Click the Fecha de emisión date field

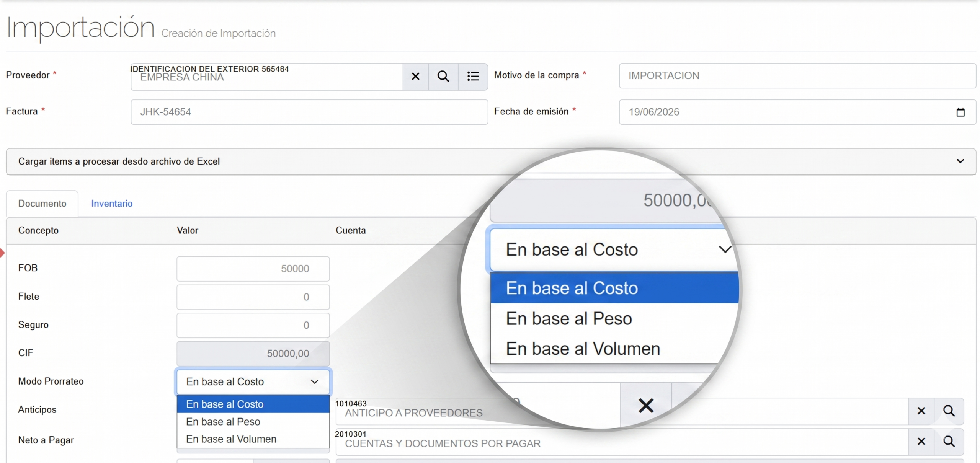[797, 112]
